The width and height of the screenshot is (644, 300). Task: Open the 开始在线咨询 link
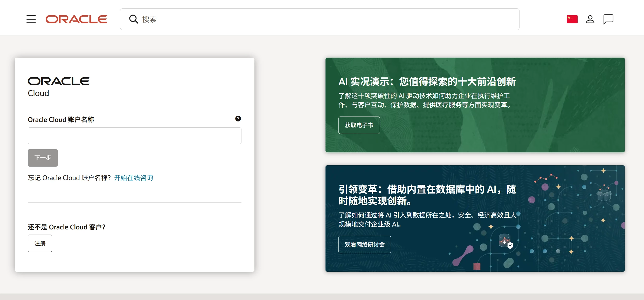click(x=134, y=178)
